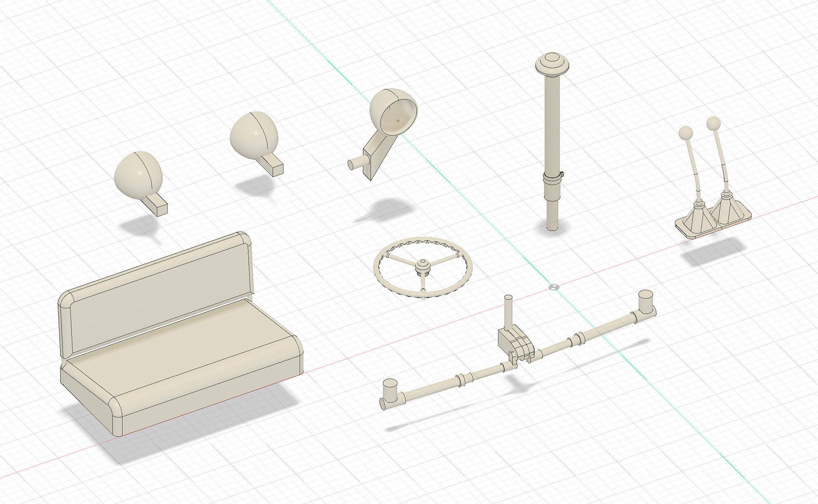Image resolution: width=818 pixels, height=504 pixels.
Task: Click the tall steering column shaft
Action: pyautogui.click(x=552, y=123)
